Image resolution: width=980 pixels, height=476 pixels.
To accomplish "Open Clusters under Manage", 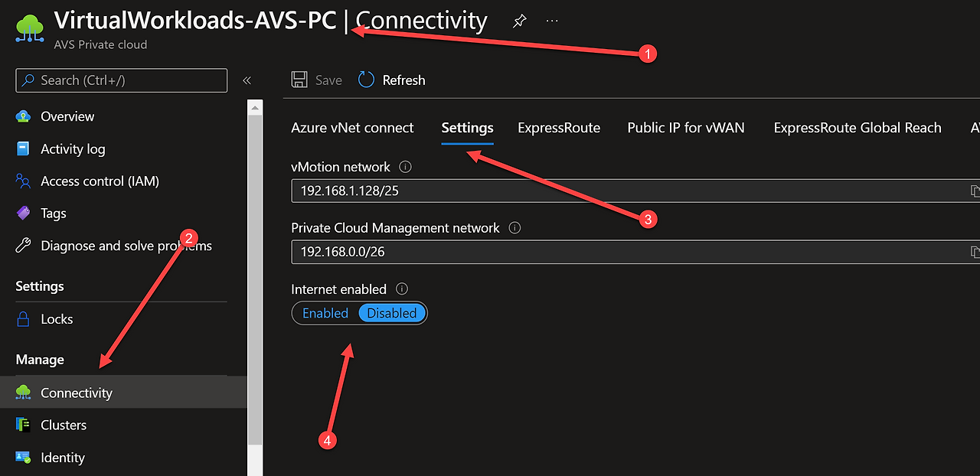I will (x=64, y=425).
